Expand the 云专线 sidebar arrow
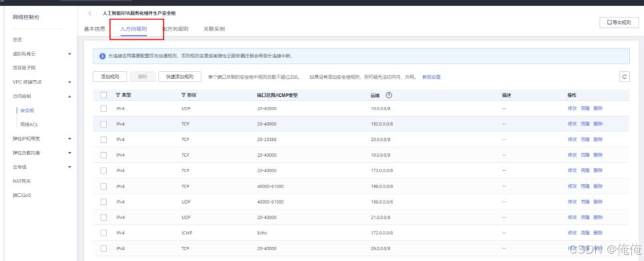The image size is (644, 261). 69,167
